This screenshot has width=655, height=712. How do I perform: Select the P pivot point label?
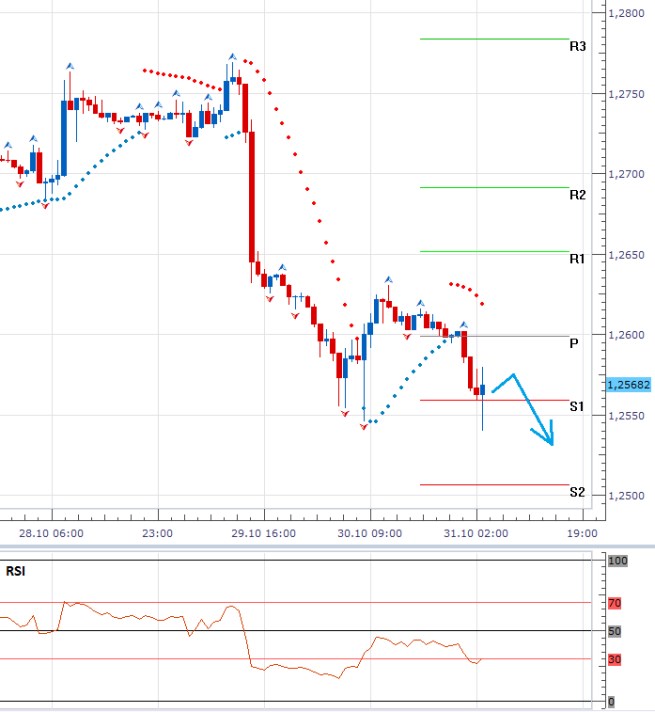pyautogui.click(x=574, y=343)
